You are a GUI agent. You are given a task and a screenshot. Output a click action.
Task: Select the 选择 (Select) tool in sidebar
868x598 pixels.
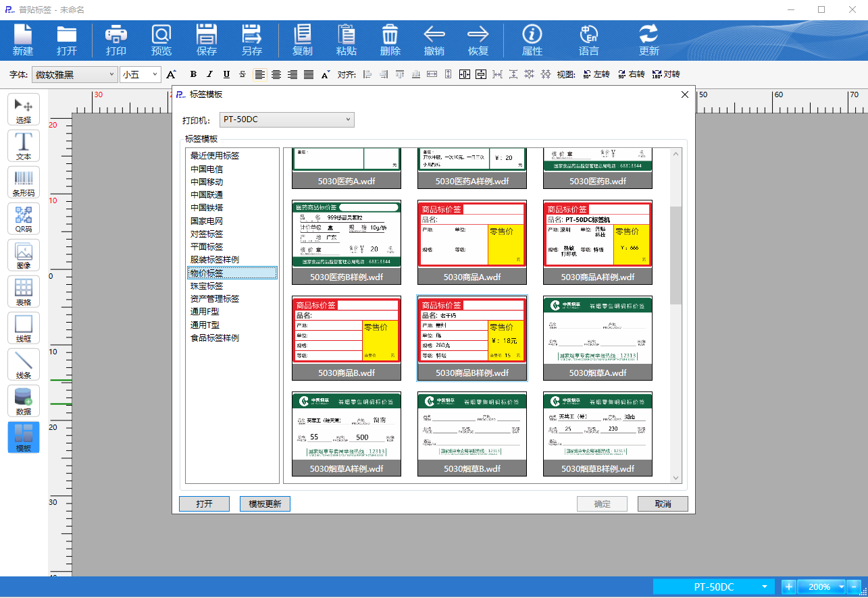(24, 109)
